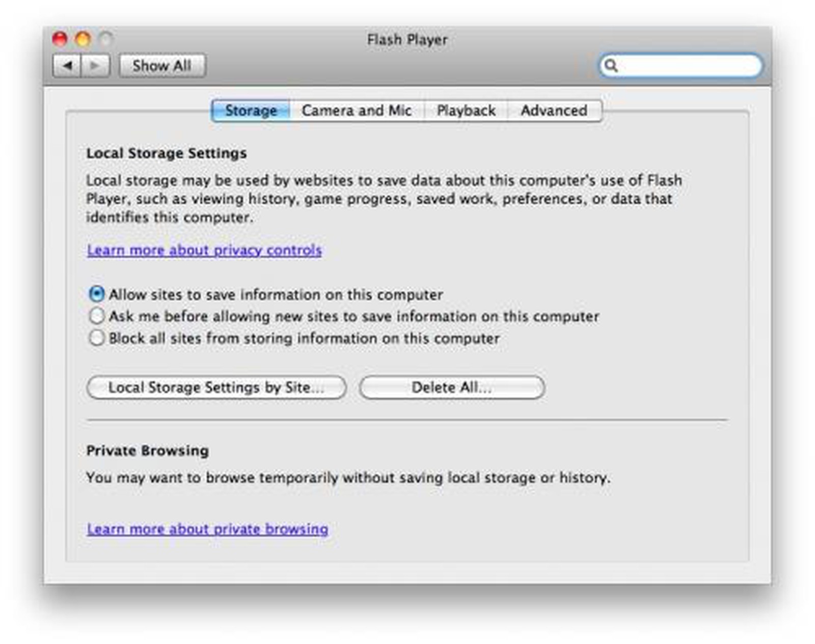
Task: Click the Local Storage Settings heading
Action: pyautogui.click(x=167, y=153)
